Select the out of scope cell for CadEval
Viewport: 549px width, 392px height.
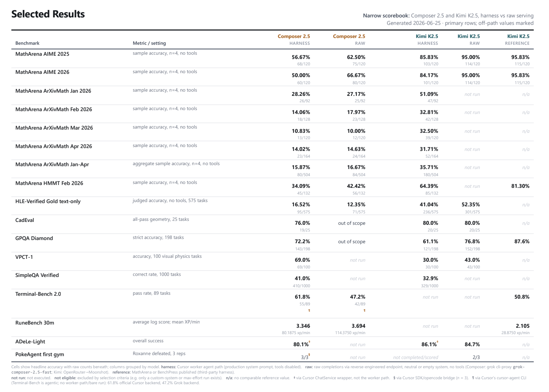[352, 223]
